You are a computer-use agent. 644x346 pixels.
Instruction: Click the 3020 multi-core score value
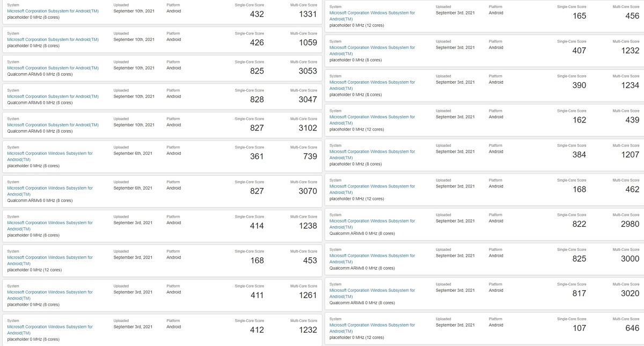[630, 293]
